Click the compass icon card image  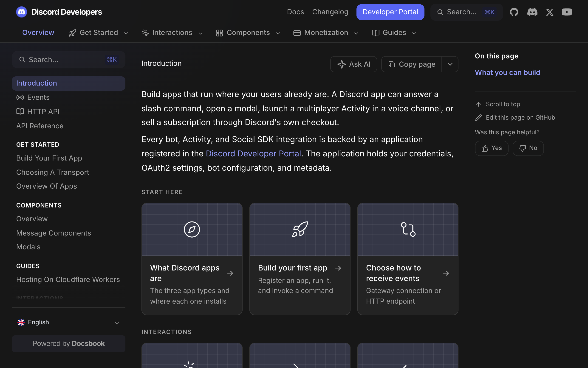[x=192, y=229]
